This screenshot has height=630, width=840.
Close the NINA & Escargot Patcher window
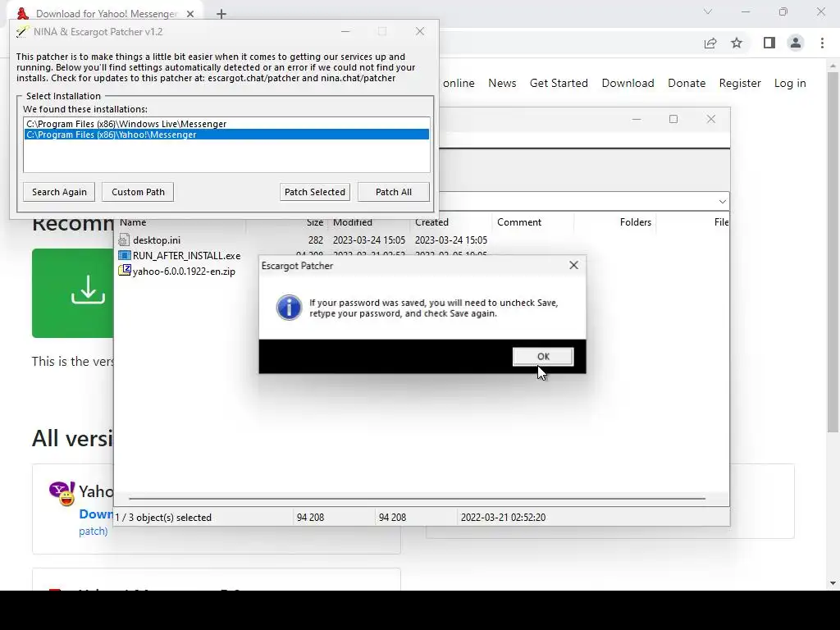point(420,32)
